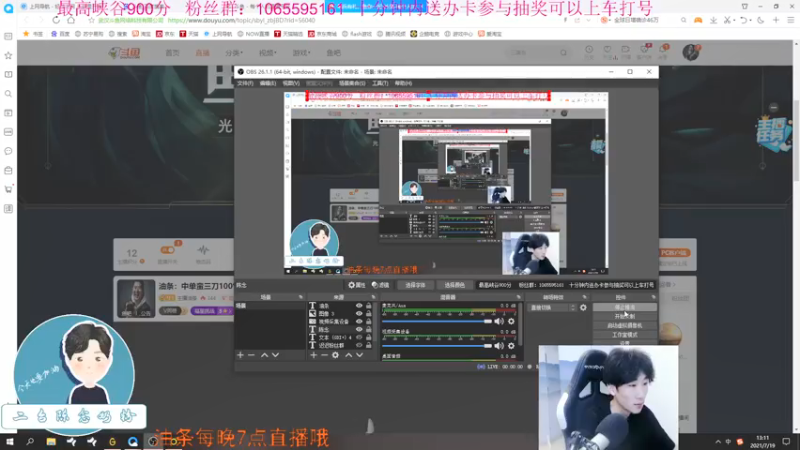Click 选择颜色 button in OBS
Image resolution: width=800 pixels, height=450 pixels.
coord(455,285)
